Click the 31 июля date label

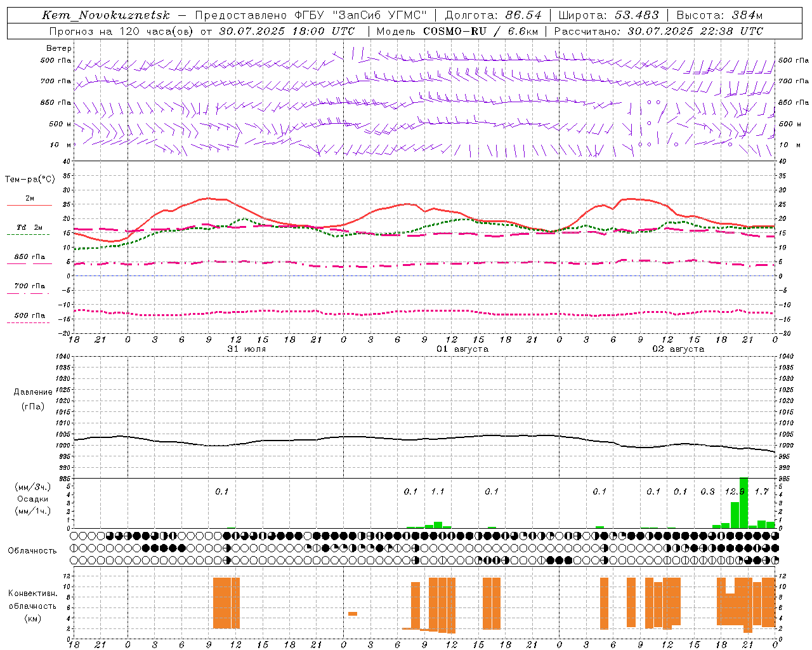tap(246, 349)
